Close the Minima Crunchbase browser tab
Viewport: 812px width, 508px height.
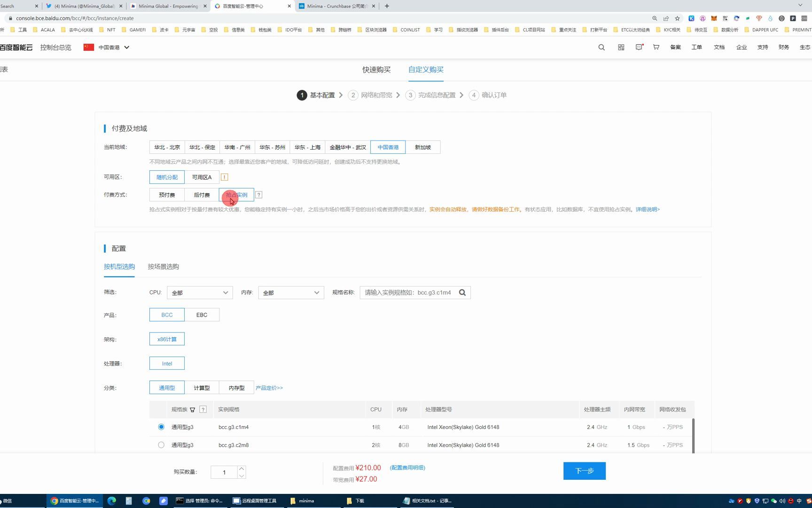pos(374,6)
